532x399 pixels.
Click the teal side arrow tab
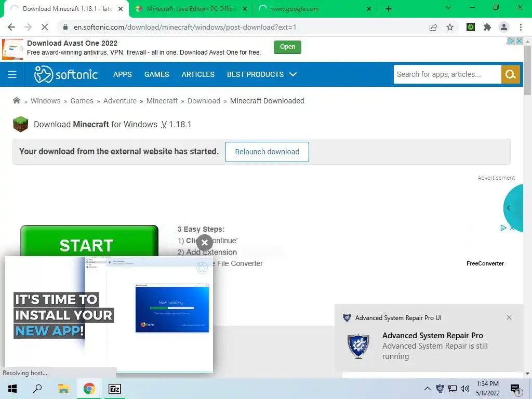coord(513,208)
